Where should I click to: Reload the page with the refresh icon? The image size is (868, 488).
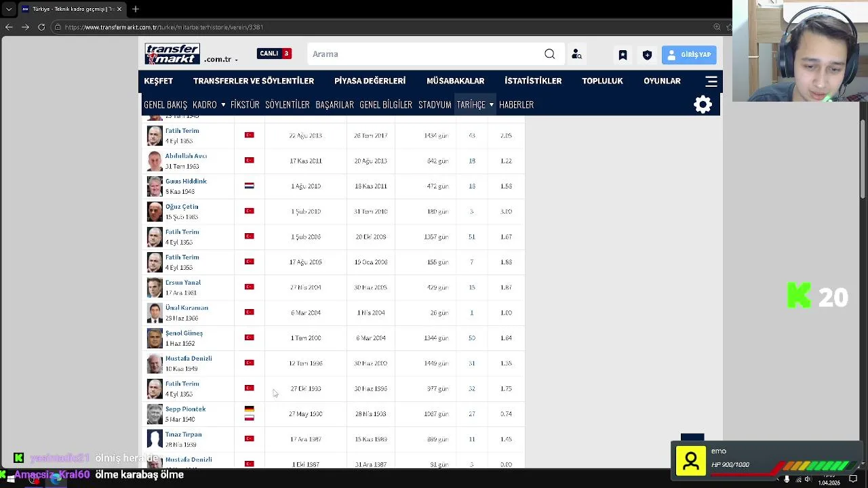click(x=41, y=27)
